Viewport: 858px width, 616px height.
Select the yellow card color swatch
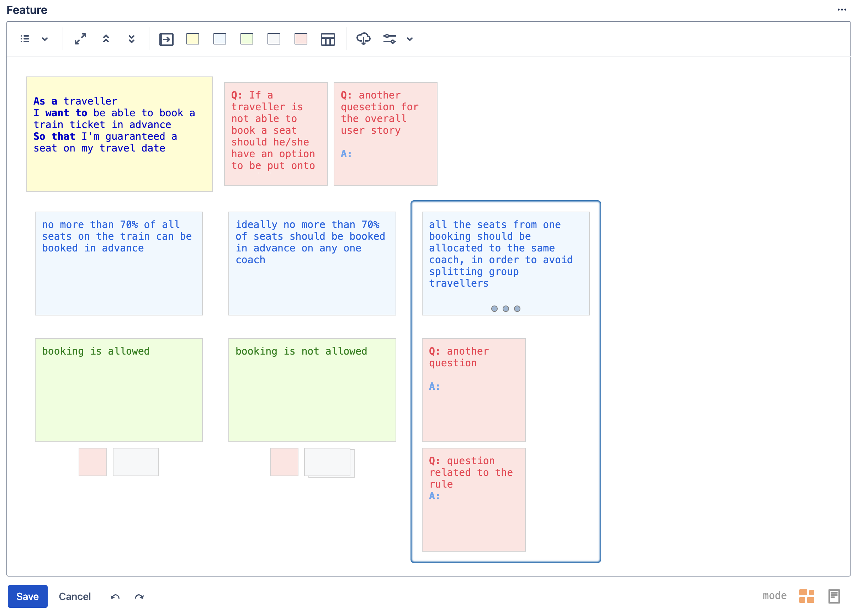(192, 39)
